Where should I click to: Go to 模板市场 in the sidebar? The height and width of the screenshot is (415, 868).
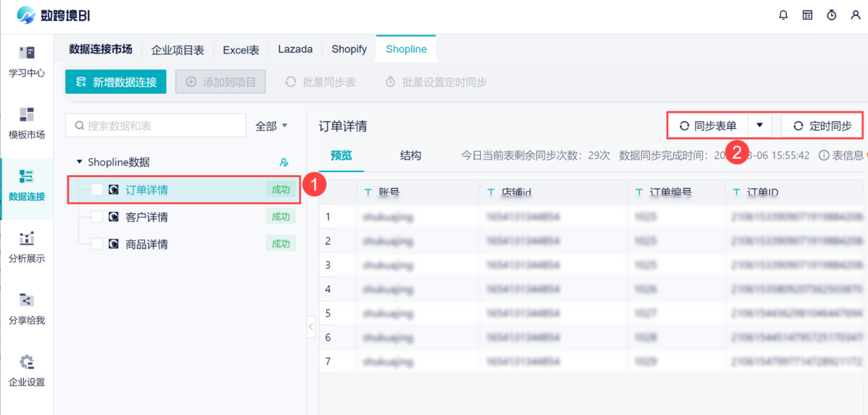pos(27,123)
